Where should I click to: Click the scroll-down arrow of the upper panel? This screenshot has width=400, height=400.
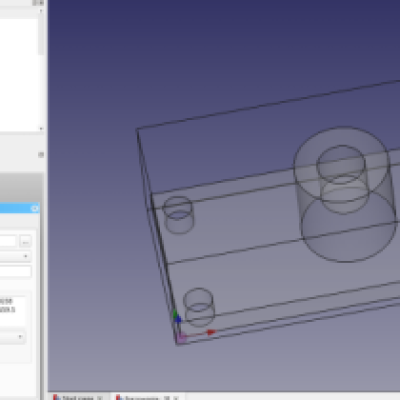(41, 128)
